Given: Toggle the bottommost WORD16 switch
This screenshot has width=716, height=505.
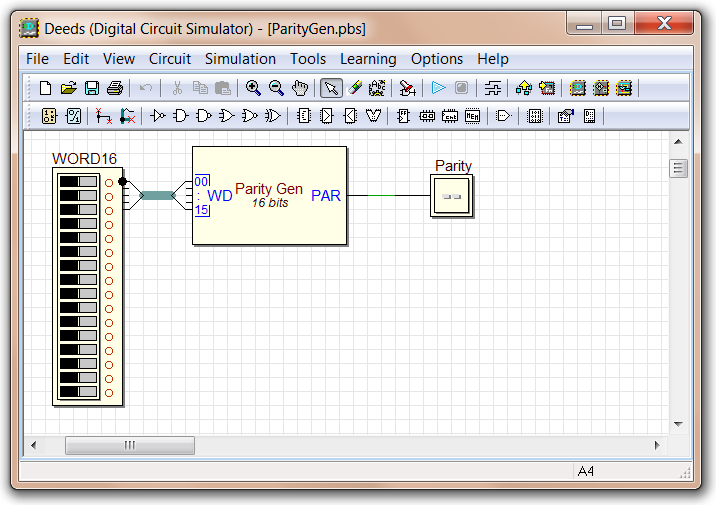Looking at the screenshot, I should [x=78, y=392].
